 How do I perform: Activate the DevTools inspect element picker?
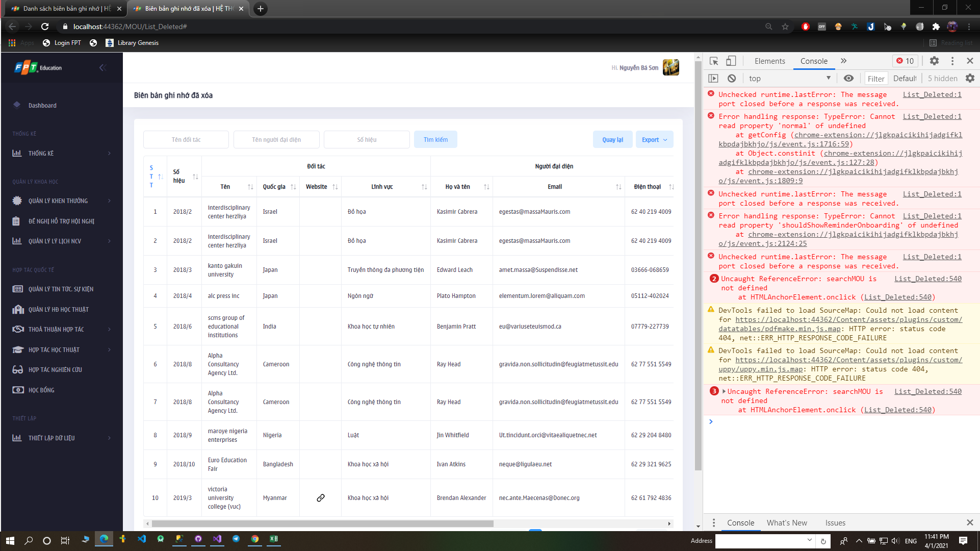tap(713, 61)
